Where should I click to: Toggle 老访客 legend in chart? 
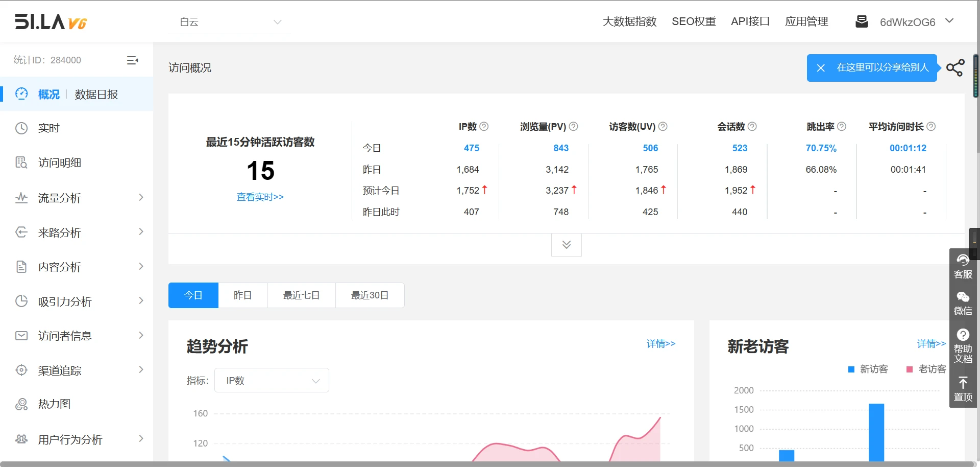point(926,369)
